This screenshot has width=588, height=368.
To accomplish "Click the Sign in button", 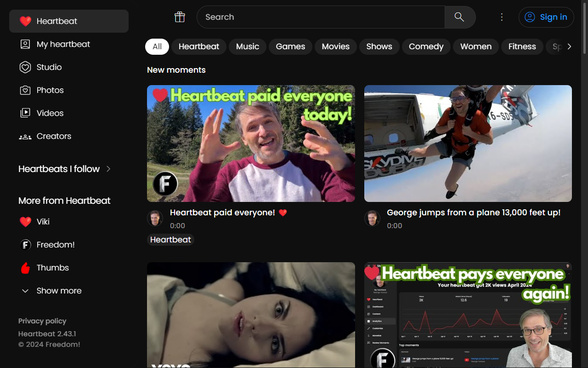I will coord(546,17).
